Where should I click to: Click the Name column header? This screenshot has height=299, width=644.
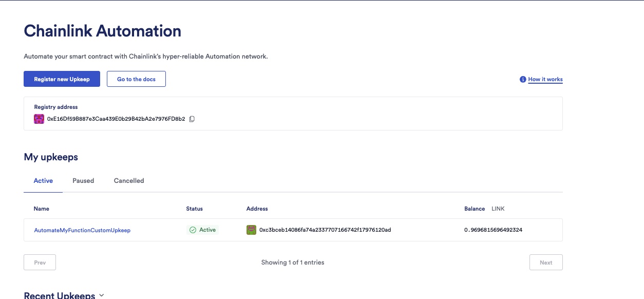tap(42, 209)
